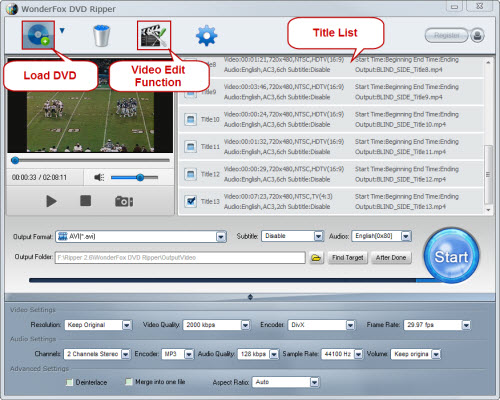Click the trash bin remove icon
Image resolution: width=500 pixels, height=400 pixels.
coord(101,36)
